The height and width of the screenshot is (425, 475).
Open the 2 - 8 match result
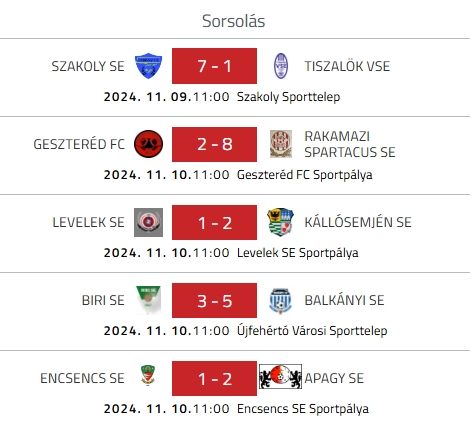pyautogui.click(x=214, y=144)
